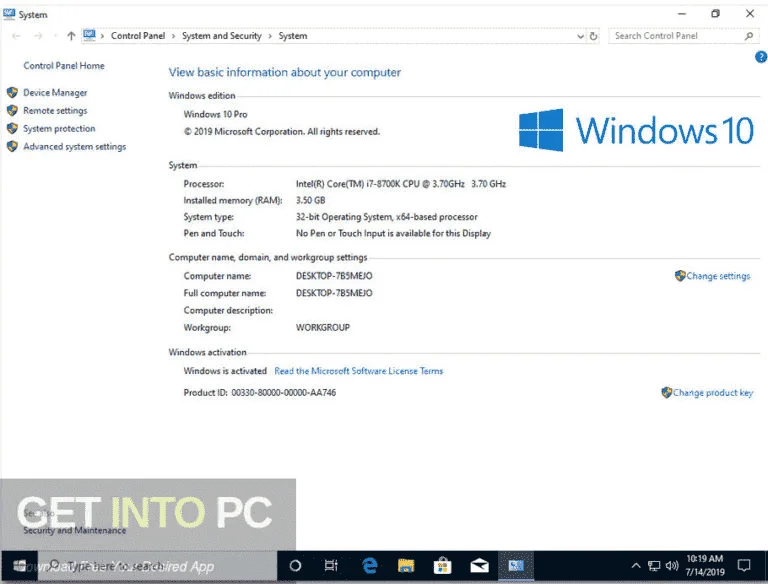Click the volume speaker tray icon

tap(672, 566)
